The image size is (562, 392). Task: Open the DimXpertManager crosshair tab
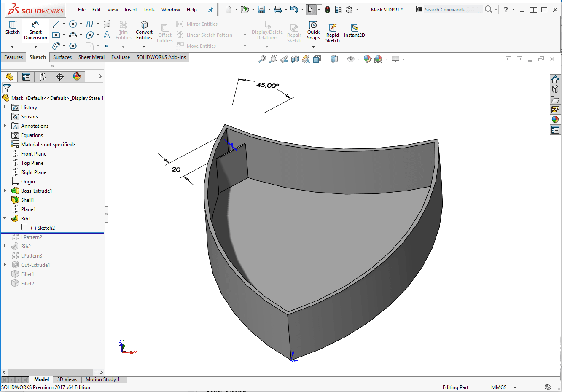(60, 76)
